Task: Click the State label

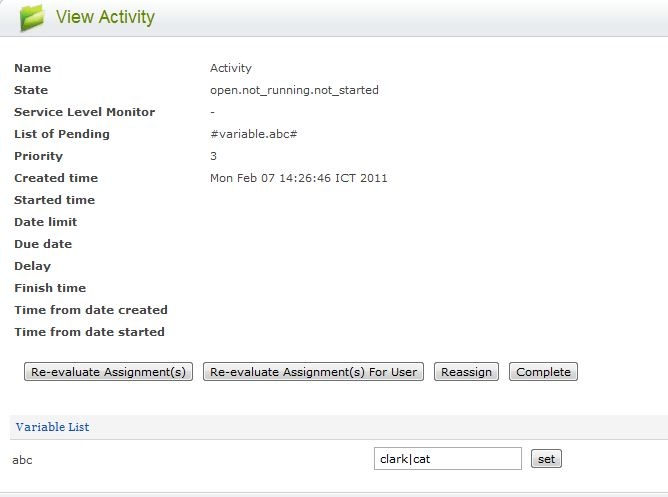Action: tap(31, 90)
